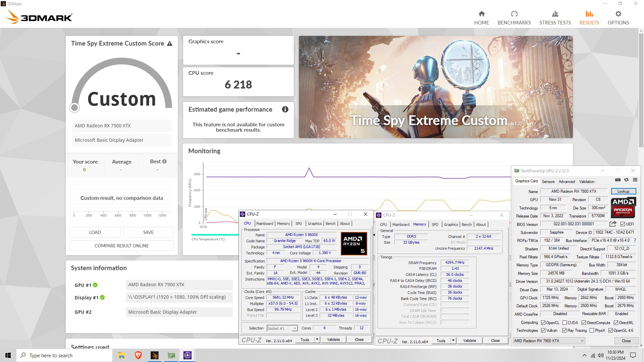Open SPD tab in CPU-Z Memory window
The height and width of the screenshot is (362, 644).
(x=435, y=225)
